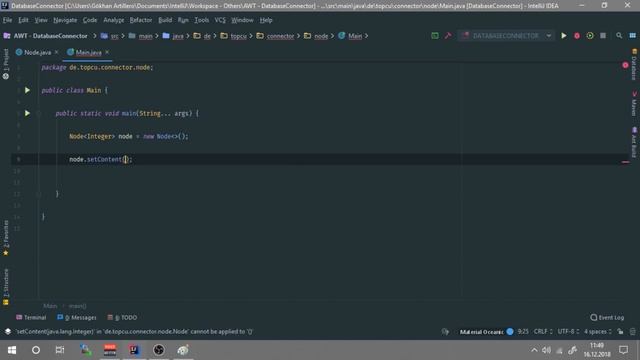Open the Event Log
Image resolution: width=640 pixels, height=360 pixels.
[607, 317]
